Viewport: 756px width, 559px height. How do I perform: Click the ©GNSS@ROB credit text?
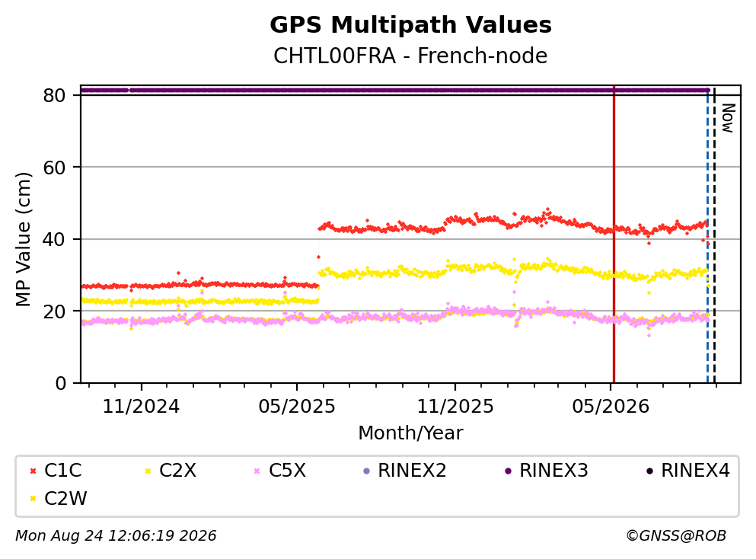[x=676, y=536]
